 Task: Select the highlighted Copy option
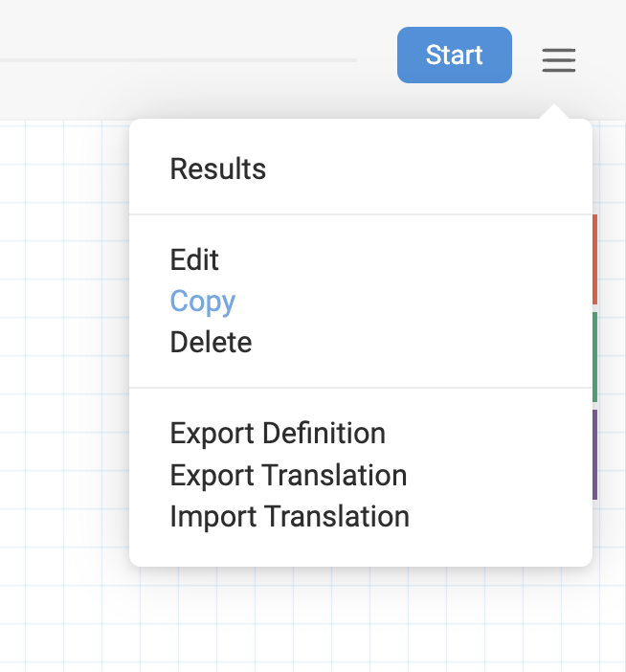click(x=203, y=302)
